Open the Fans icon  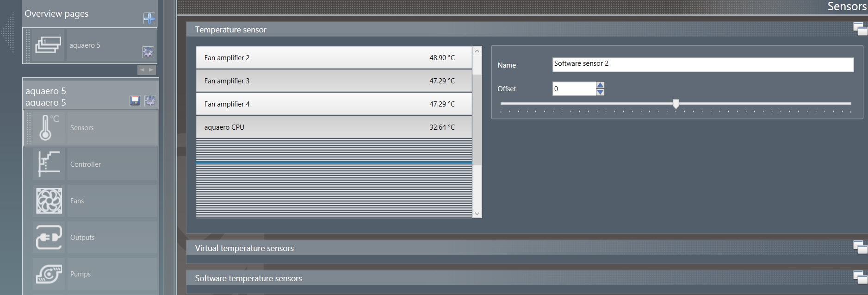pos(49,201)
